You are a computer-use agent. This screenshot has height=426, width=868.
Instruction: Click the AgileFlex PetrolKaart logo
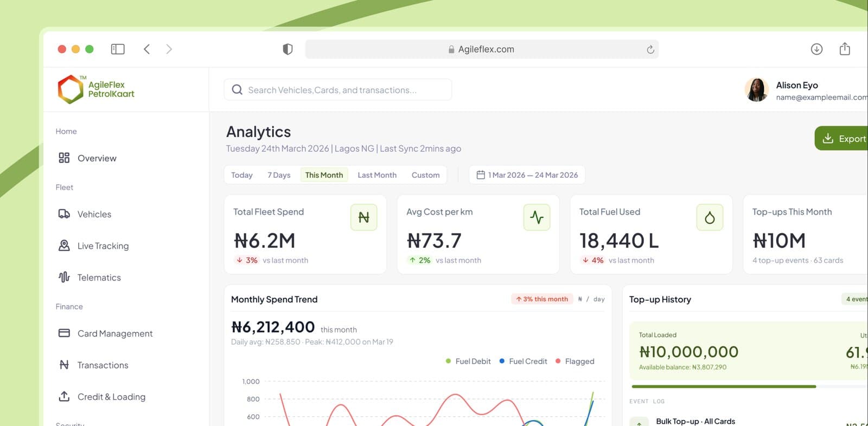click(x=96, y=89)
